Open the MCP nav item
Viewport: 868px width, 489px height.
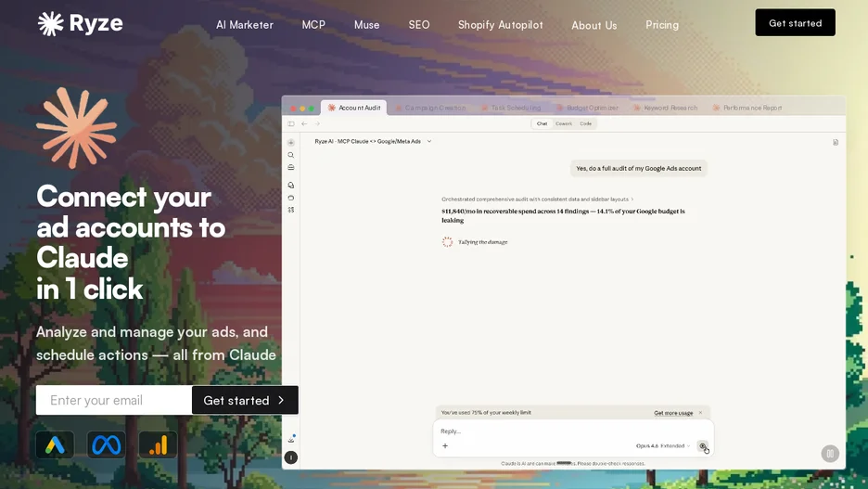(313, 25)
